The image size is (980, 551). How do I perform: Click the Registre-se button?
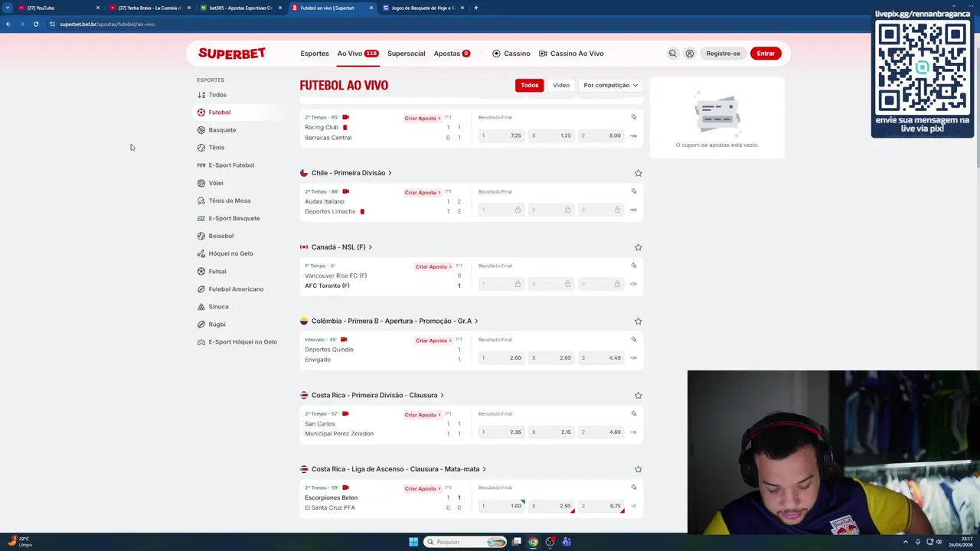tap(723, 54)
